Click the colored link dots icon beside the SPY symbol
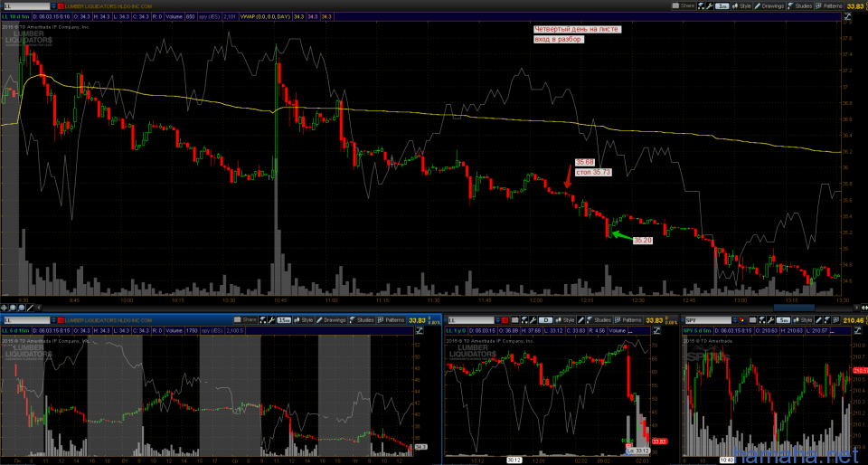The height and width of the screenshot is (465, 868). click(x=741, y=320)
